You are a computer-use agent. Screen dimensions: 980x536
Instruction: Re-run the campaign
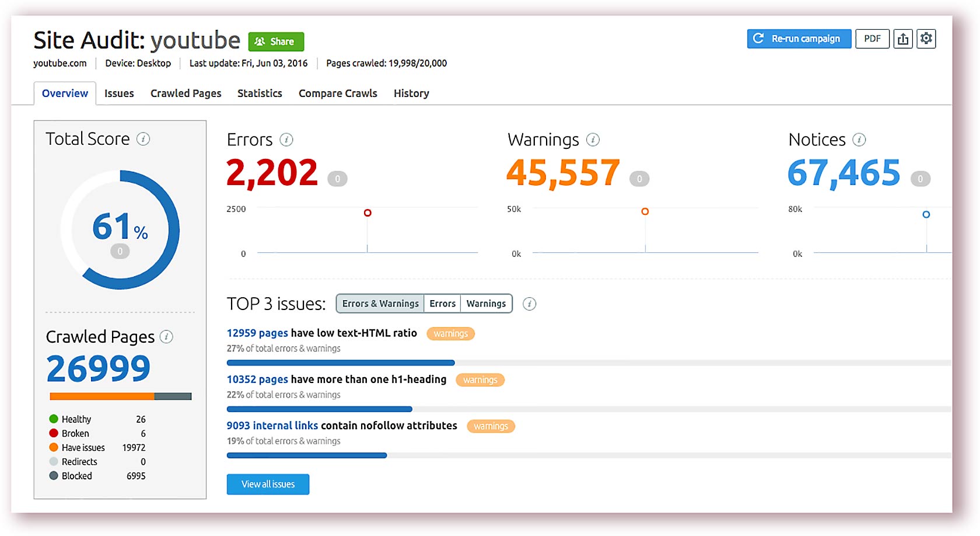[x=799, y=39]
